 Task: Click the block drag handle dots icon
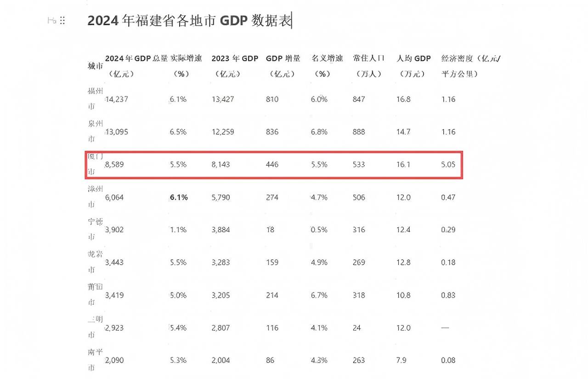coord(62,21)
